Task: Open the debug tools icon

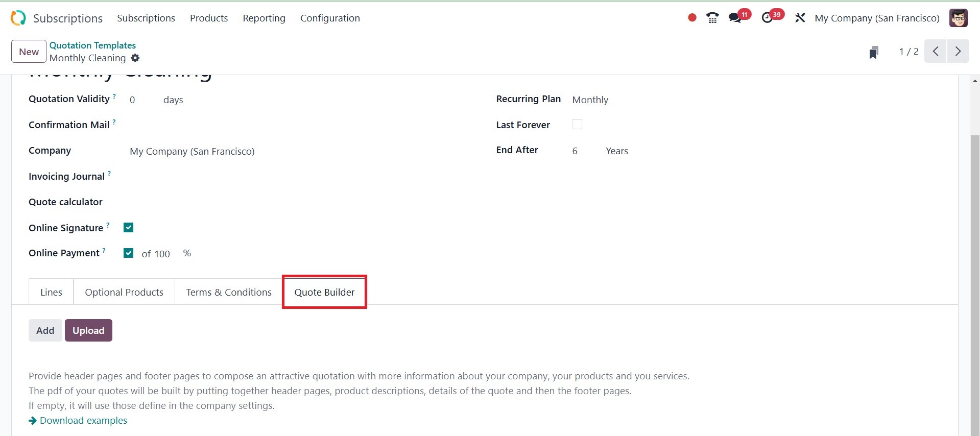Action: click(800, 18)
